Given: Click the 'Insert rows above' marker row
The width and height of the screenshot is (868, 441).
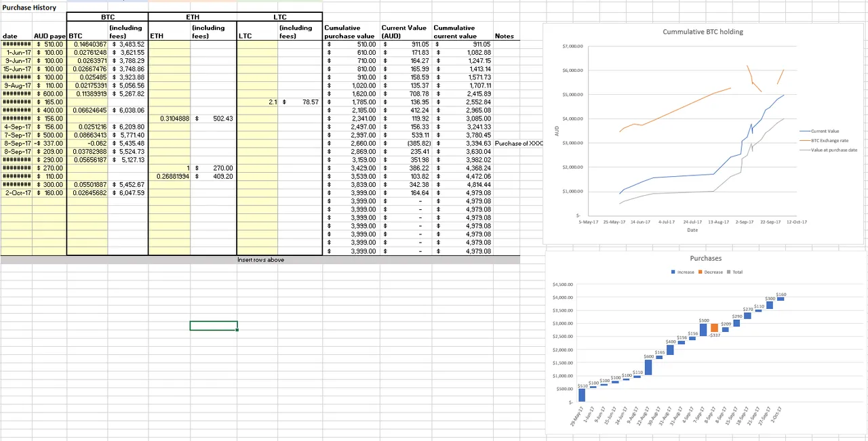Looking at the screenshot, I should pyautogui.click(x=260, y=259).
